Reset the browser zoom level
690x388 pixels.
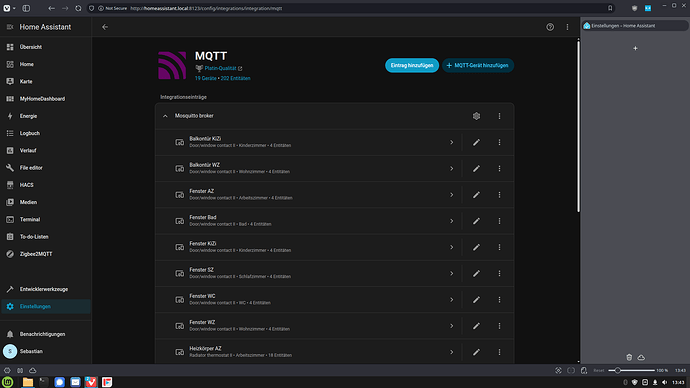click(599, 370)
